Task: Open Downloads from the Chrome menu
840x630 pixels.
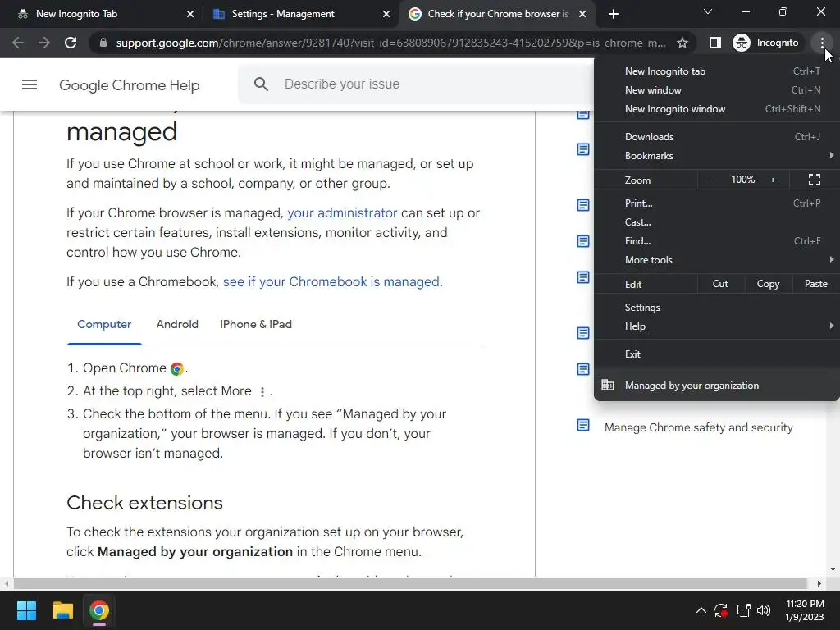Action: 717,137
